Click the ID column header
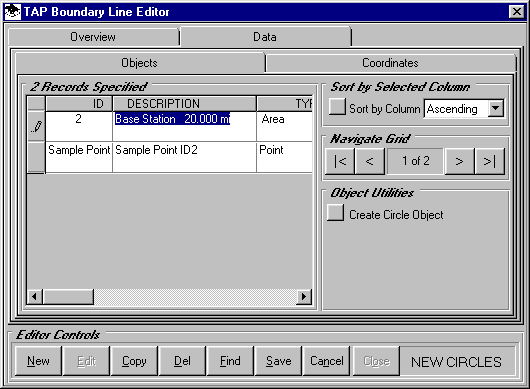Viewport: 530px width, 389px height. (79, 103)
